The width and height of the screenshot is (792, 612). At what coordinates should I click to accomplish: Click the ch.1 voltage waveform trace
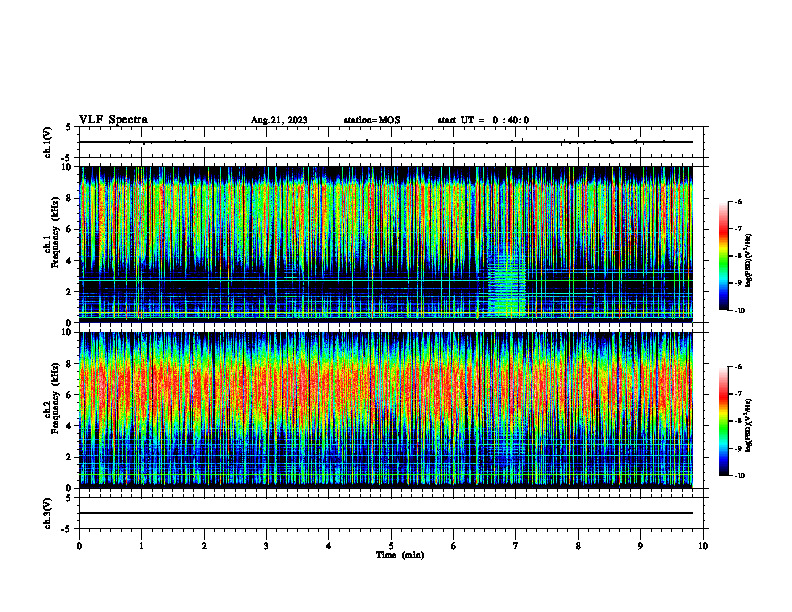(386, 142)
